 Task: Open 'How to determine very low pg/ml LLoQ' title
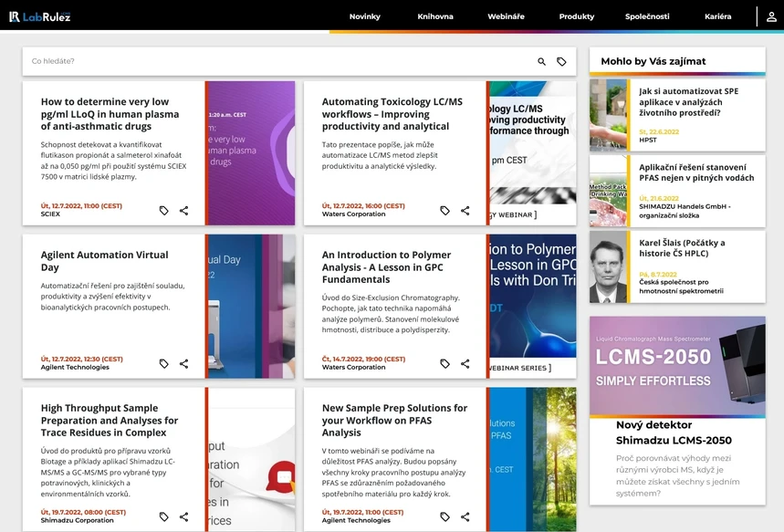coord(110,114)
